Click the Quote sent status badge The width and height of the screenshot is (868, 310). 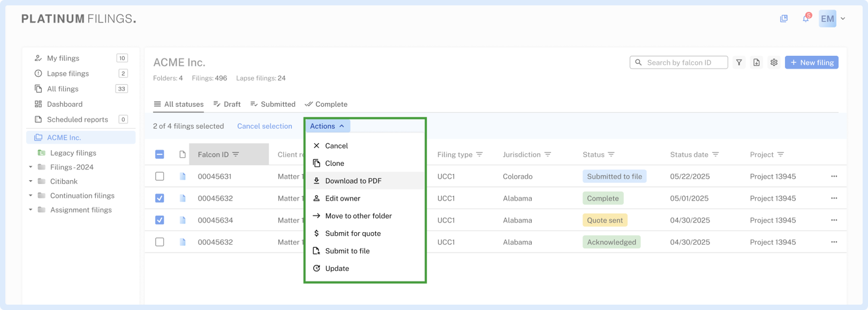point(605,220)
